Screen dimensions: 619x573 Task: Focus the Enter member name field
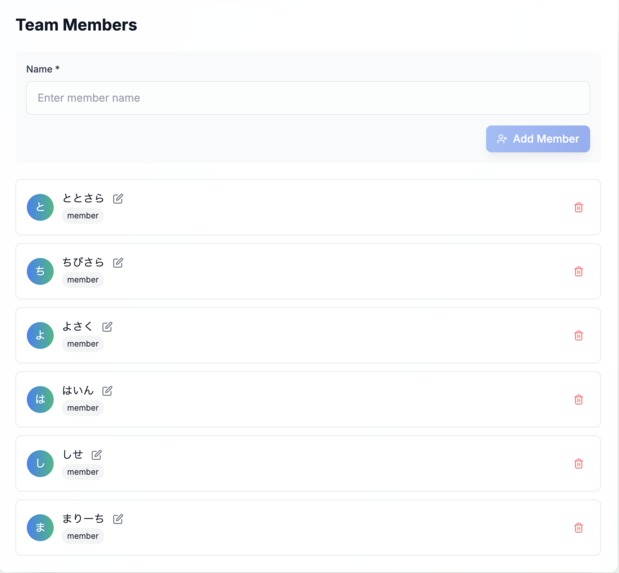point(308,98)
